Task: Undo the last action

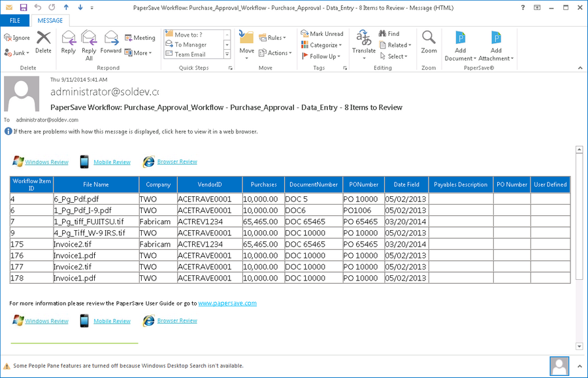Action: pos(37,7)
